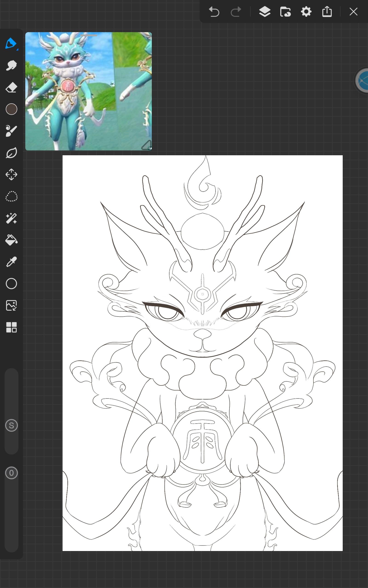Select the circle shape tool
368x588 pixels.
tap(11, 284)
